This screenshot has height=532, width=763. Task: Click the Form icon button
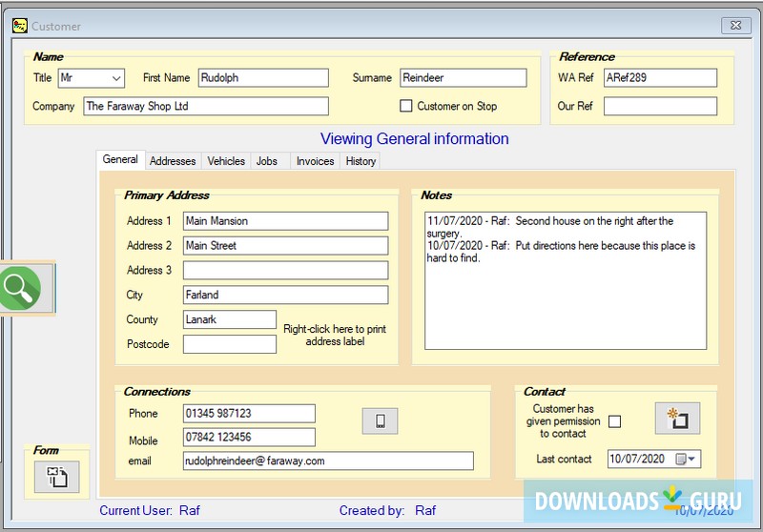(56, 477)
